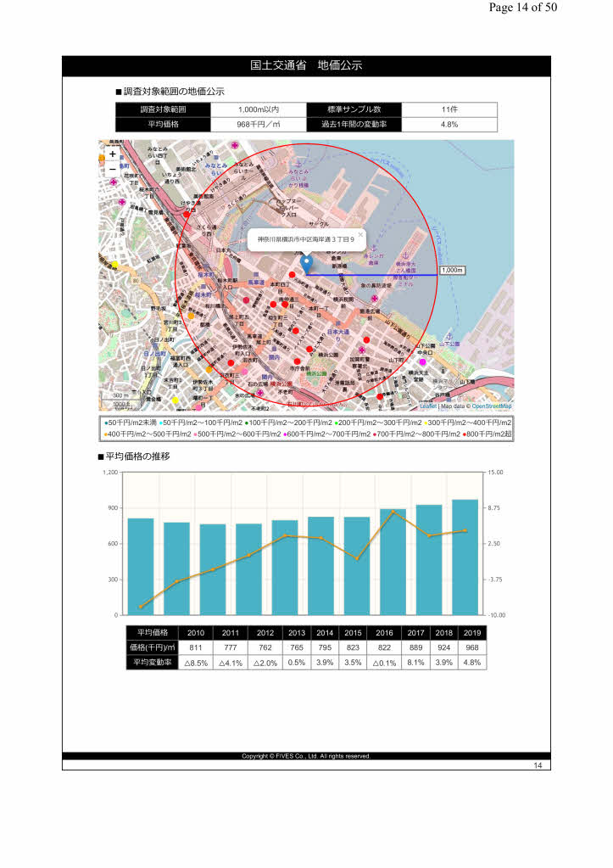Click the 968 price cell for 2019
Screen dimensions: 613x868
pos(472,647)
